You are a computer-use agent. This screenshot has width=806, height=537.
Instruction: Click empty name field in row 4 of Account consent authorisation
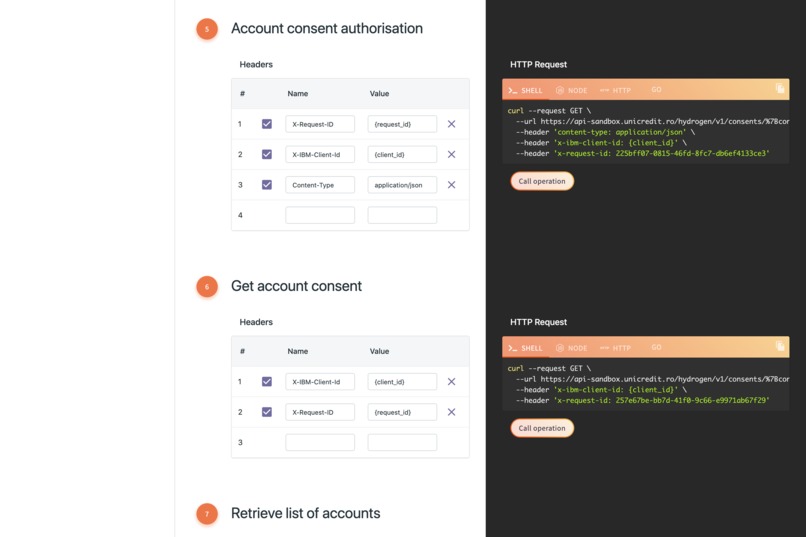pyautogui.click(x=320, y=215)
